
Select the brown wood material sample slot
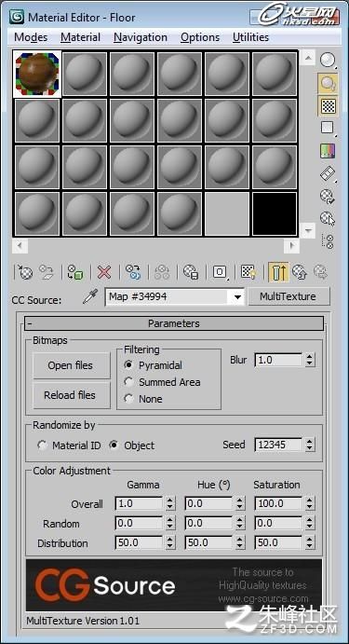(37, 74)
